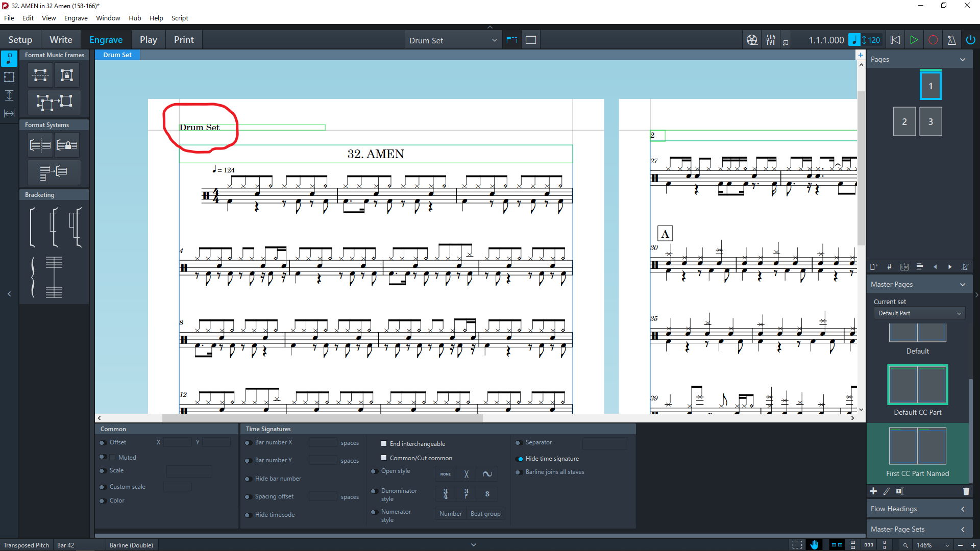Enable the Common/Cut common checkbox
This screenshot has height=551, width=980.
pos(384,458)
